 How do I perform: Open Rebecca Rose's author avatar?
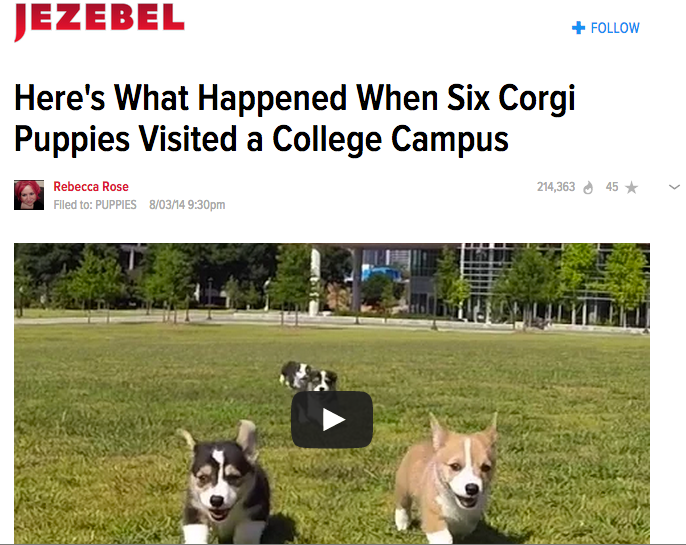29,195
